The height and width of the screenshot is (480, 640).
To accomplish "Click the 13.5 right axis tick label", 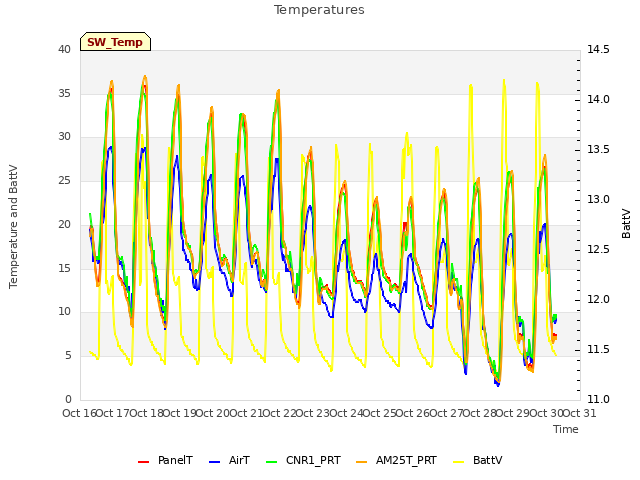I will 598,149.
